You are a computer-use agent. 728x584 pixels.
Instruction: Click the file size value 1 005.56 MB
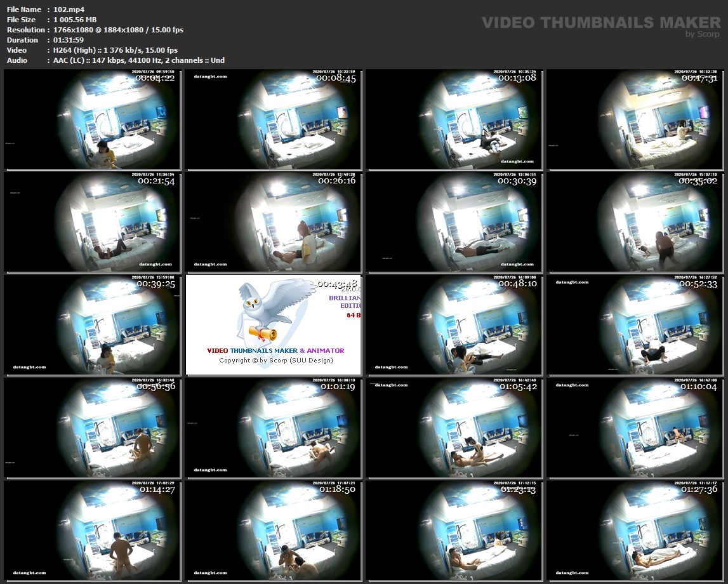coord(75,20)
